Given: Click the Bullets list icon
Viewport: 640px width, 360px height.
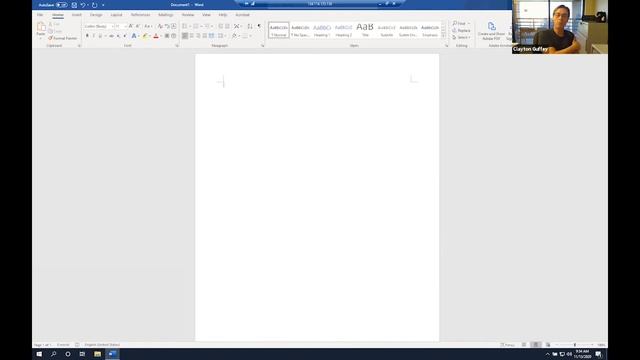Looking at the screenshot, I should point(185,26).
